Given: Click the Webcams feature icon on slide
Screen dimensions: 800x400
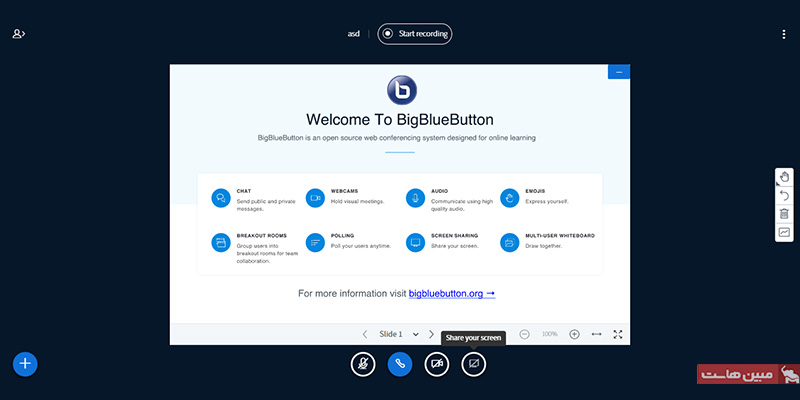Looking at the screenshot, I should click(x=315, y=198).
